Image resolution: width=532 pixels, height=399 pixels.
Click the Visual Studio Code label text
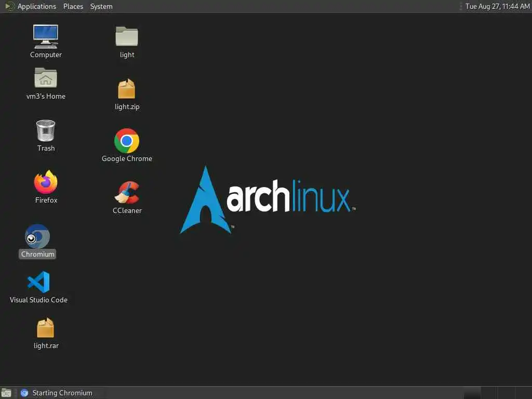(38, 300)
